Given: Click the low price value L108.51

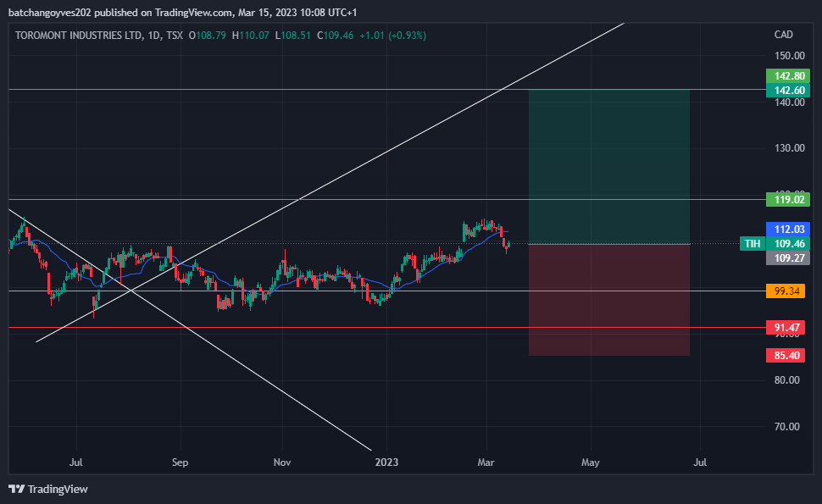Looking at the screenshot, I should [x=292, y=36].
